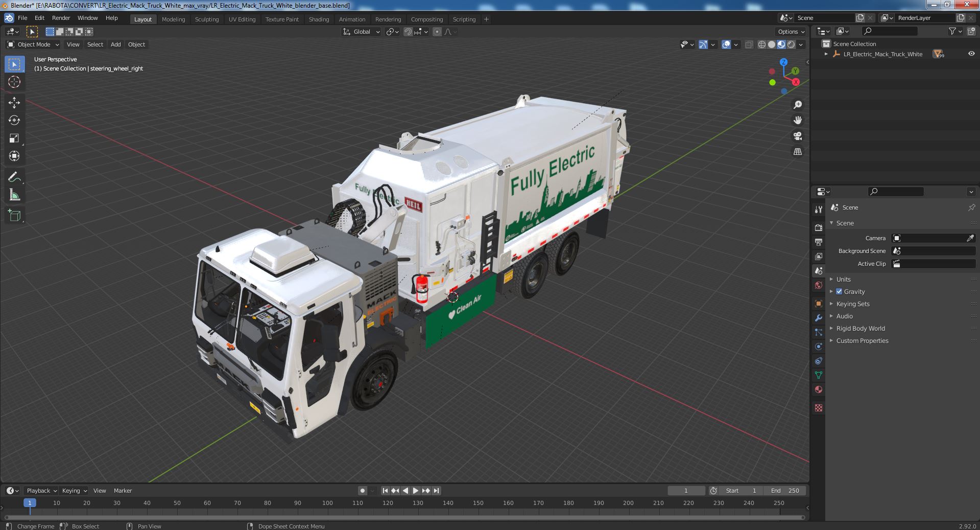Open the Tool properties tab
The width and height of the screenshot is (980, 530).
click(x=819, y=210)
